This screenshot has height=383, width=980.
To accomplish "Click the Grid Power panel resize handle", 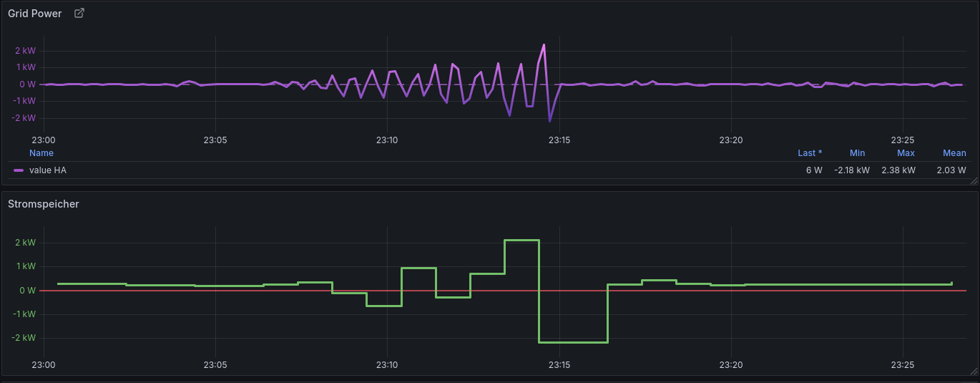I will coord(974,181).
